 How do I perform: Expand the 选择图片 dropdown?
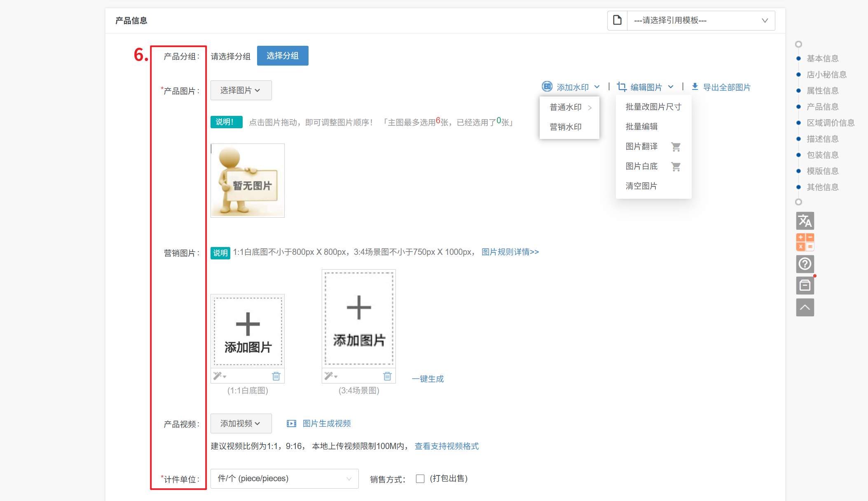coord(241,90)
